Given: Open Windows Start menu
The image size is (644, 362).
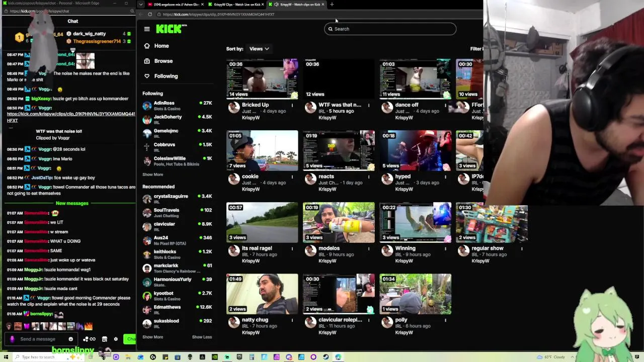Looking at the screenshot, I should point(6,357).
